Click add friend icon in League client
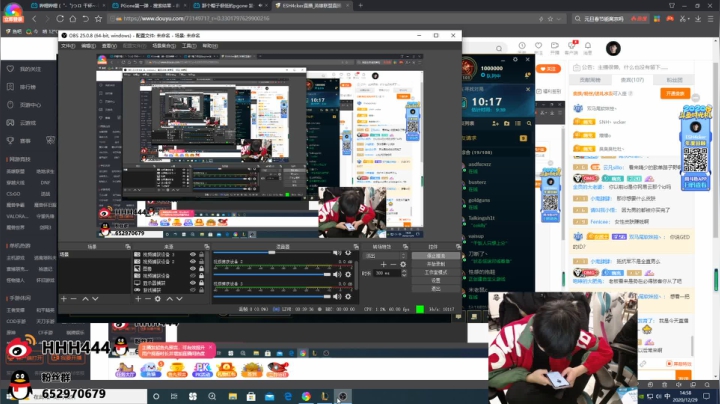 coord(495,123)
